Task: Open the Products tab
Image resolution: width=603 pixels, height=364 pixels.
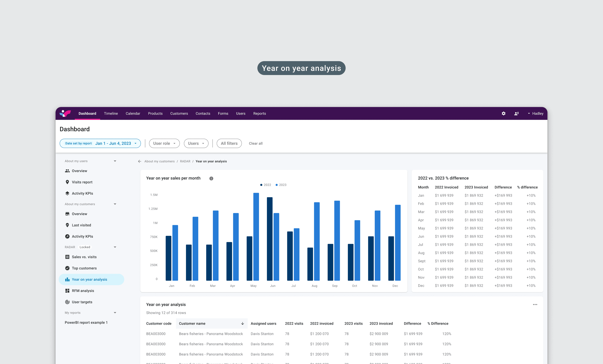Action: point(155,114)
